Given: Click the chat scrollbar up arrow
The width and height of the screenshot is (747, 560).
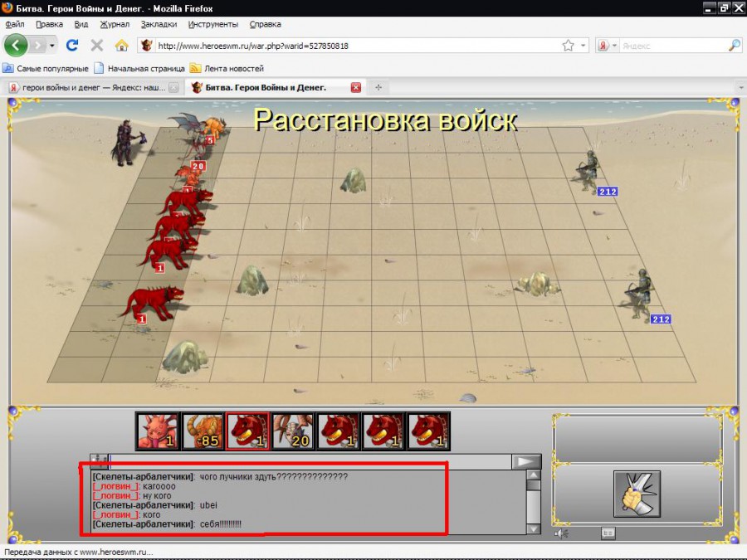Looking at the screenshot, I should point(534,475).
